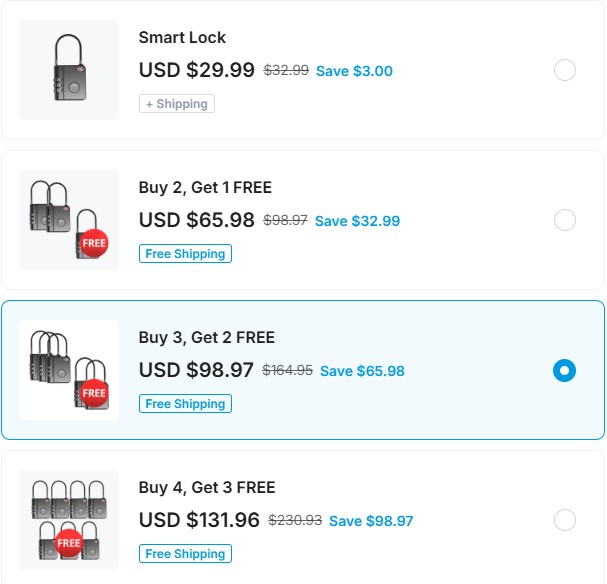Click the USD $131.96 price
This screenshot has width=607, height=584.
click(x=199, y=520)
